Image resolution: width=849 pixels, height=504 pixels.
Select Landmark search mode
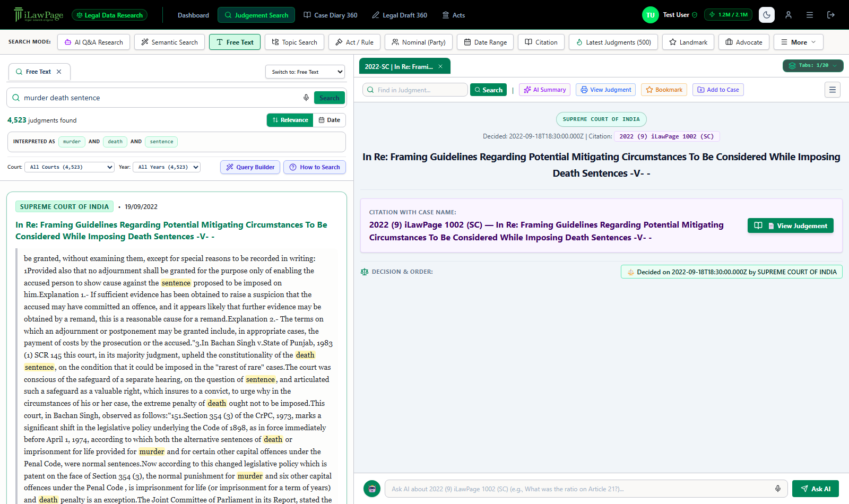click(x=688, y=42)
